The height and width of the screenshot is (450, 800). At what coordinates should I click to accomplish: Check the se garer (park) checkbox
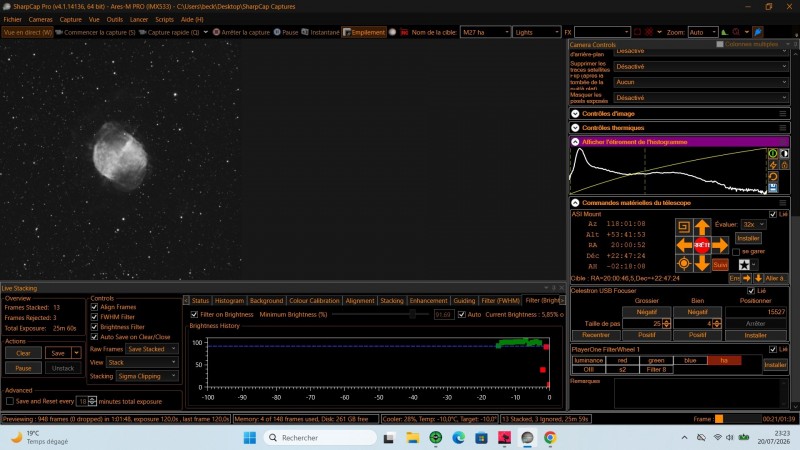tap(736, 252)
